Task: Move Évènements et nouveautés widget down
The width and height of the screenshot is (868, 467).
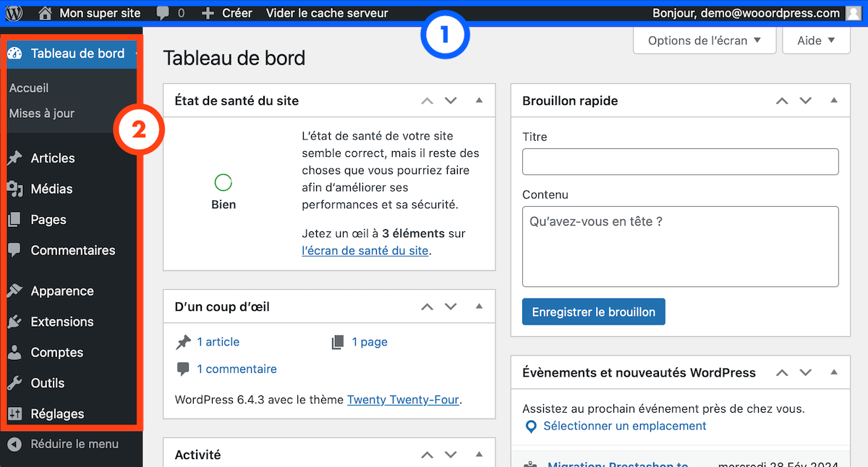Action: [806, 373]
